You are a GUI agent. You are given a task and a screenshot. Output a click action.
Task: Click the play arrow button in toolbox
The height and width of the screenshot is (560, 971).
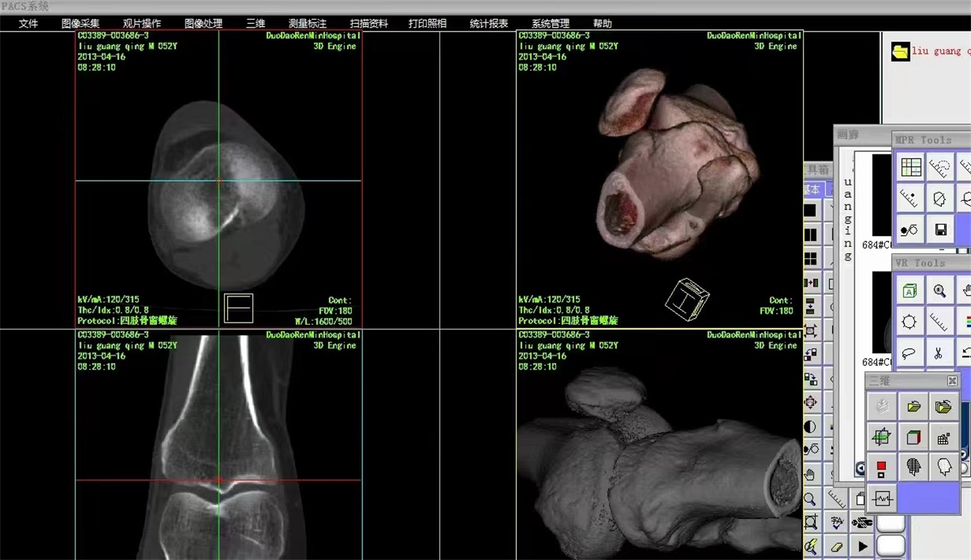point(863,547)
